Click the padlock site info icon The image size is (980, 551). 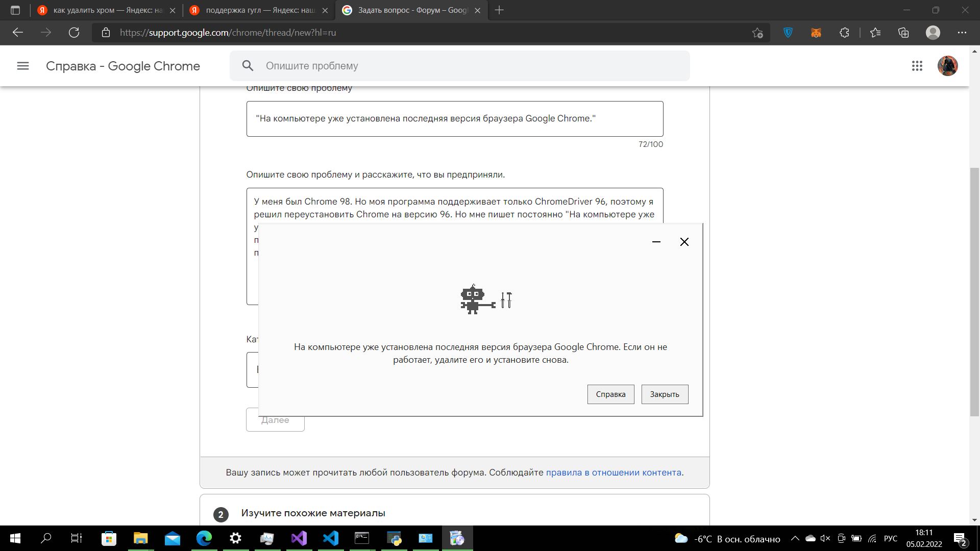tap(106, 33)
